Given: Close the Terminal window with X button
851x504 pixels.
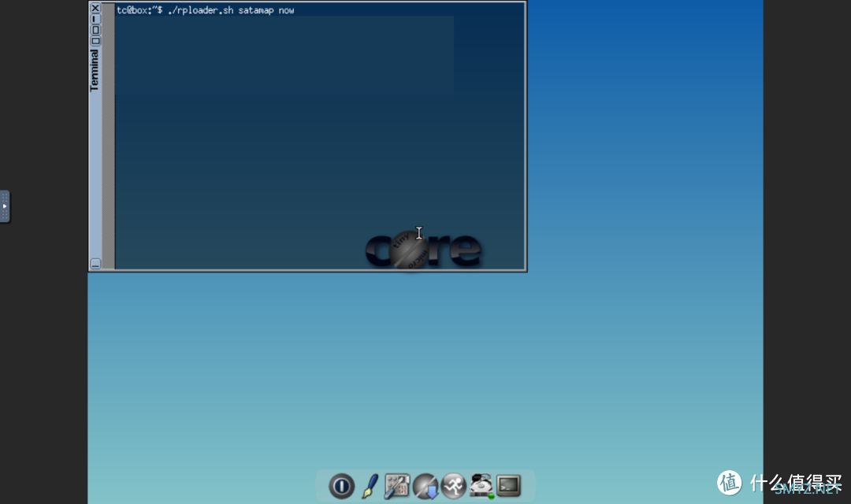Looking at the screenshot, I should tap(95, 8).
